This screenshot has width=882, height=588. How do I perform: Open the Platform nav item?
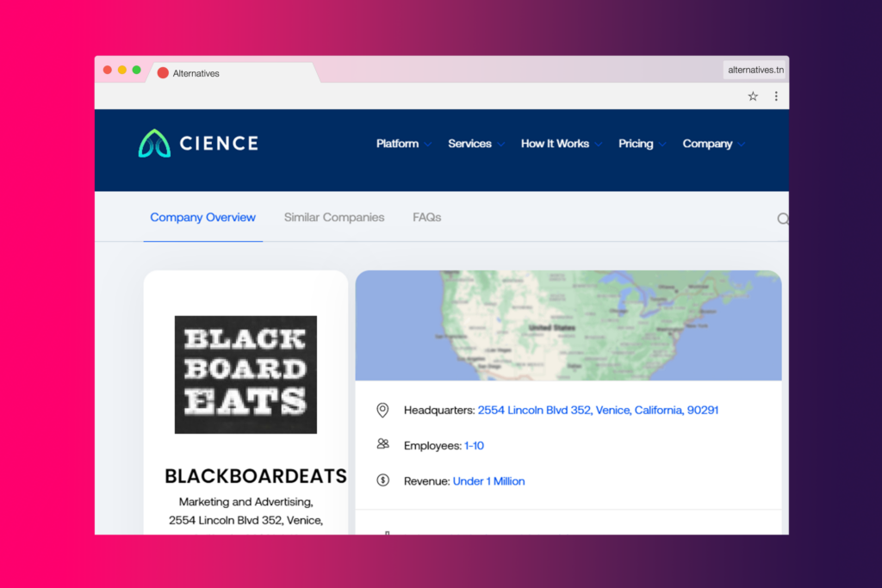tap(397, 144)
